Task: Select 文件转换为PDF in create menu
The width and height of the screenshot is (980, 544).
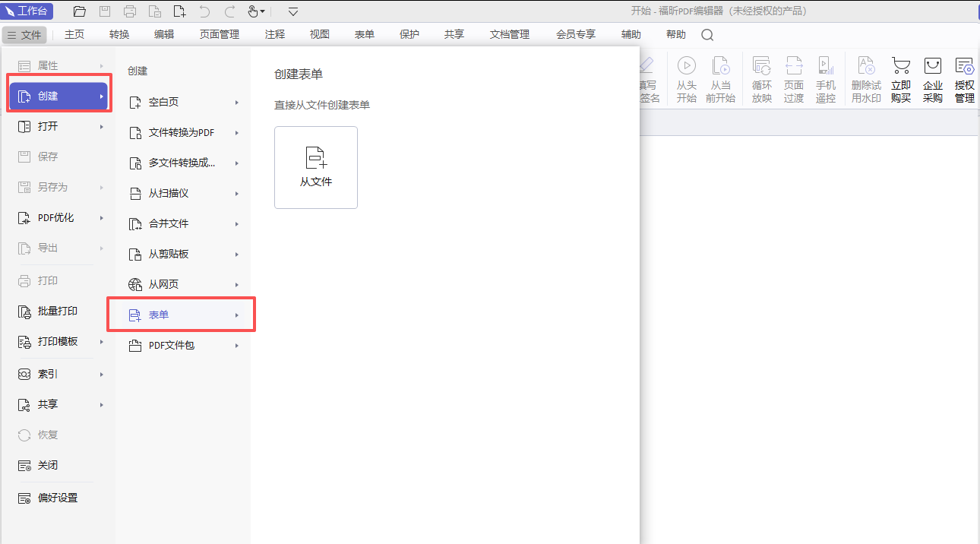Action: [181, 133]
